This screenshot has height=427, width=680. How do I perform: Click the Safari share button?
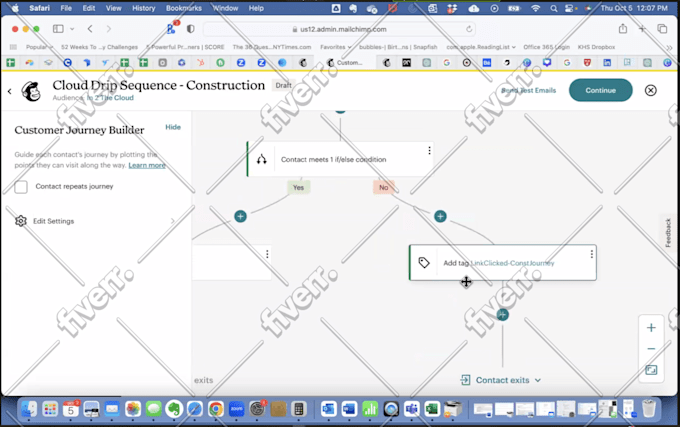[623, 29]
